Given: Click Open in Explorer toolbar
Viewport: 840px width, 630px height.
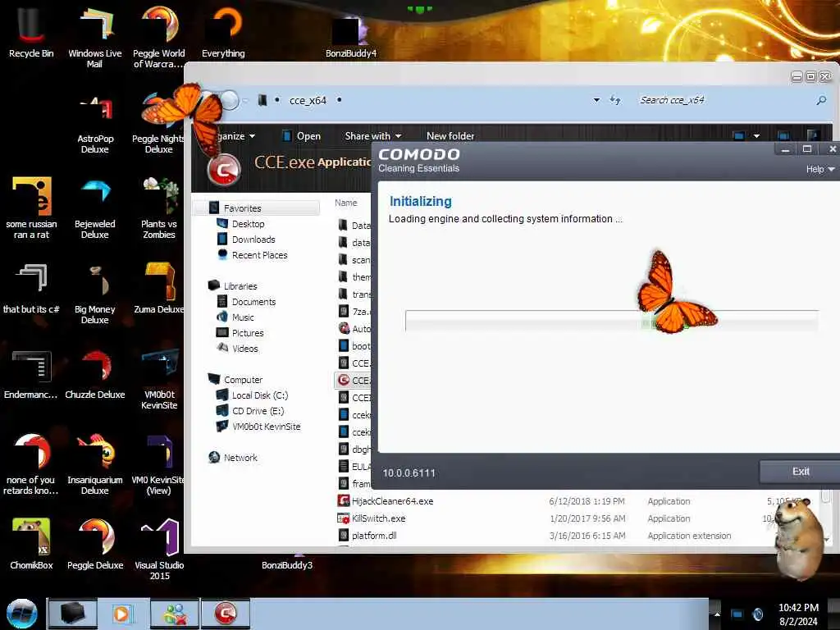Looking at the screenshot, I should pos(302,136).
